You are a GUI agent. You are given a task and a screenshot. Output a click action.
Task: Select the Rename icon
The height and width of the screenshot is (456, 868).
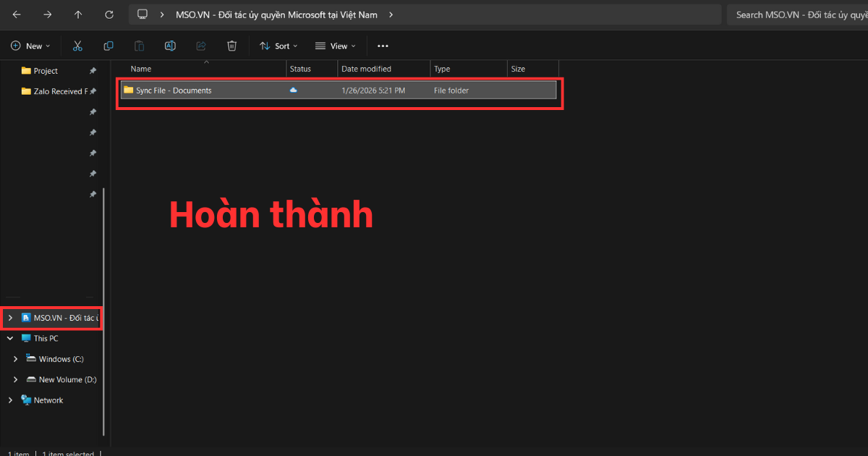point(170,46)
